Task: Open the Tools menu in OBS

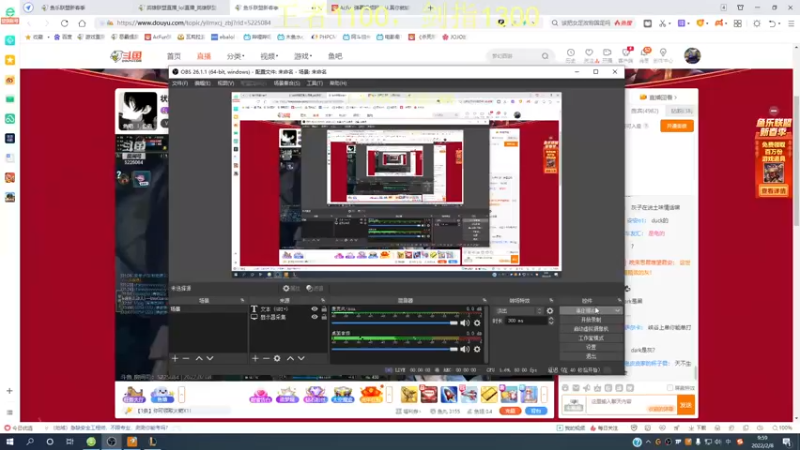Action: point(314,83)
